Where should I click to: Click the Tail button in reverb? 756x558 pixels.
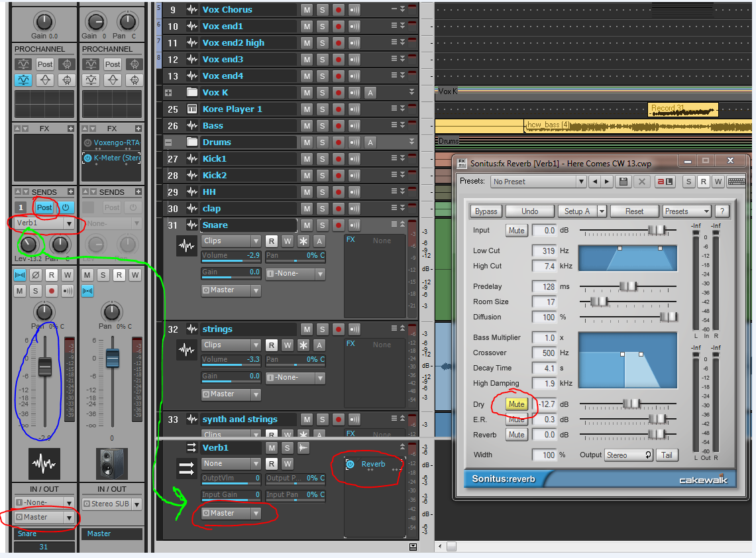coord(667,455)
